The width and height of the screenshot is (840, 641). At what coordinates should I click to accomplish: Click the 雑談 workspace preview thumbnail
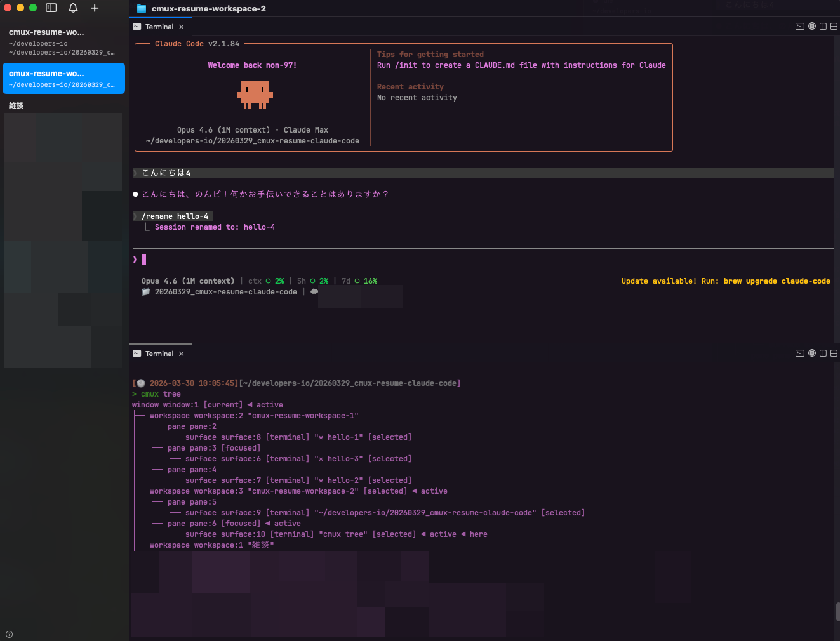(x=62, y=240)
